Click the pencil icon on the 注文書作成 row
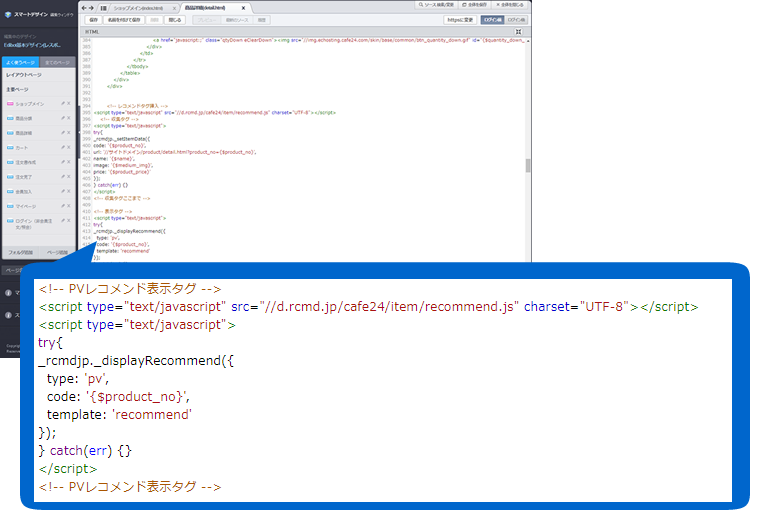 click(63, 162)
